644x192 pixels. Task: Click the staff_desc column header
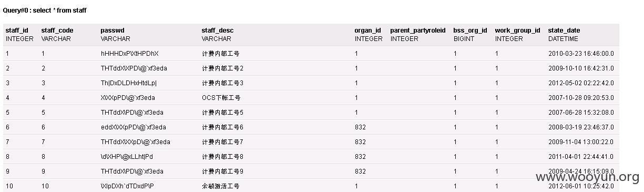tap(218, 31)
